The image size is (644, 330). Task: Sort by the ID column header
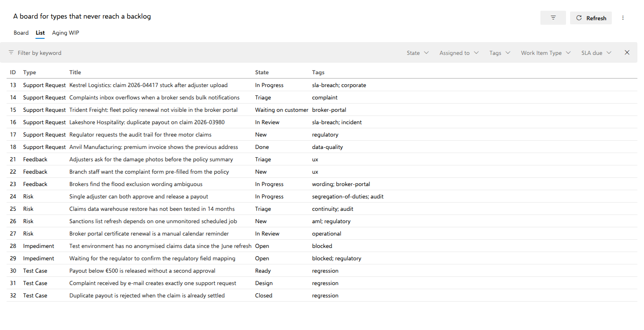tap(13, 72)
